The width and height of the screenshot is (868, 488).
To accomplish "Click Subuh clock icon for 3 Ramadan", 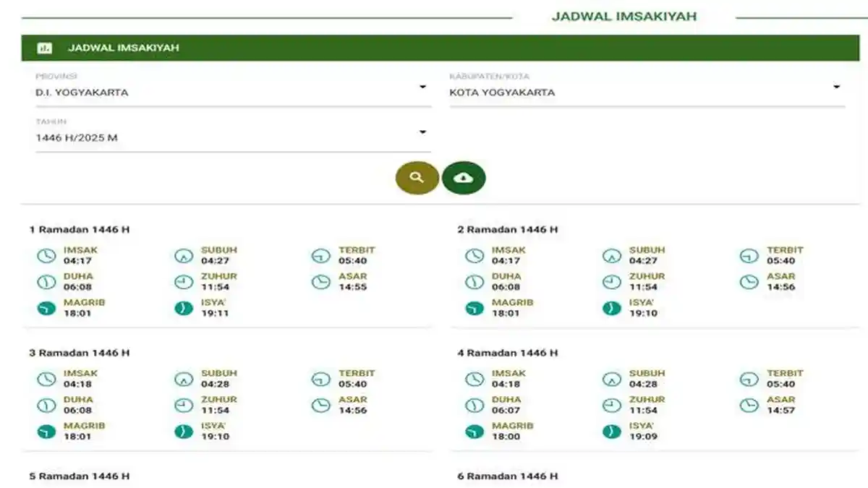I will click(x=184, y=380).
